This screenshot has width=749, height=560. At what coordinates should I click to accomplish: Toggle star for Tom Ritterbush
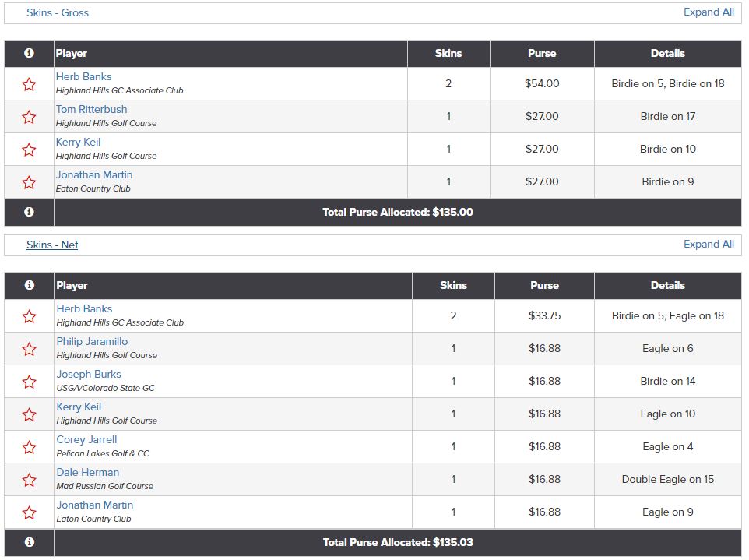[29, 117]
